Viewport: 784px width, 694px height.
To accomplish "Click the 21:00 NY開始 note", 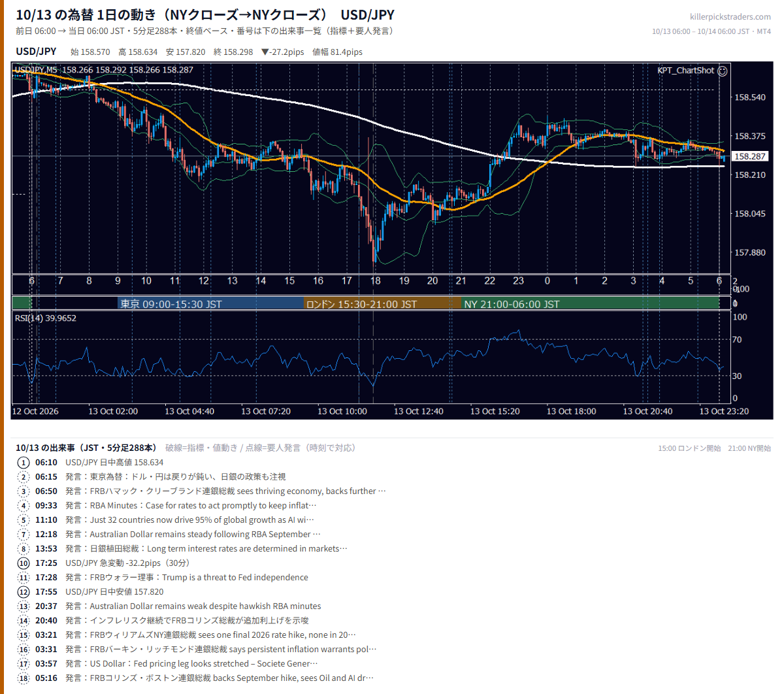I will [x=749, y=448].
